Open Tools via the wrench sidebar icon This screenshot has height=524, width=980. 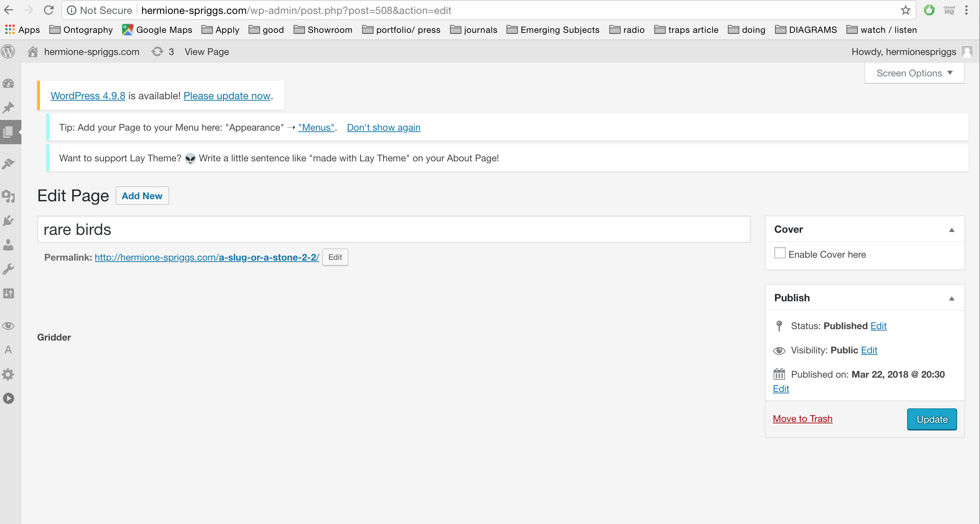8,269
